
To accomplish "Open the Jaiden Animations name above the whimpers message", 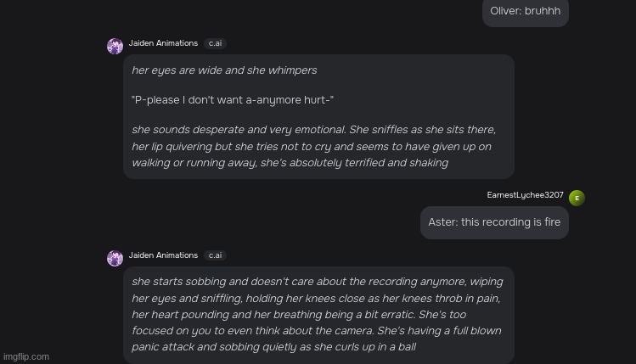I will pyautogui.click(x=163, y=43).
